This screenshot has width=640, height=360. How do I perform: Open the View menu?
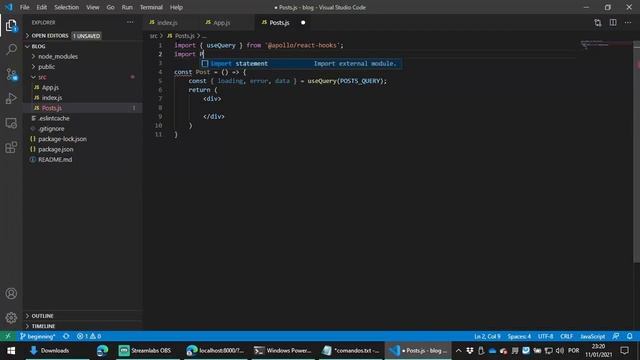(x=93, y=7)
